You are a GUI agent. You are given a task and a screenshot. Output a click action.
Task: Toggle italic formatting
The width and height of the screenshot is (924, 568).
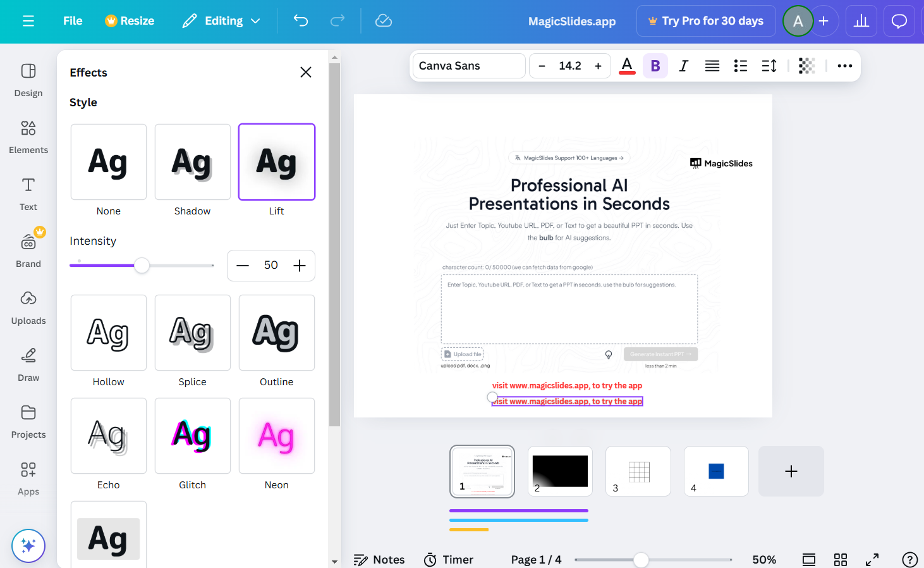(x=683, y=66)
